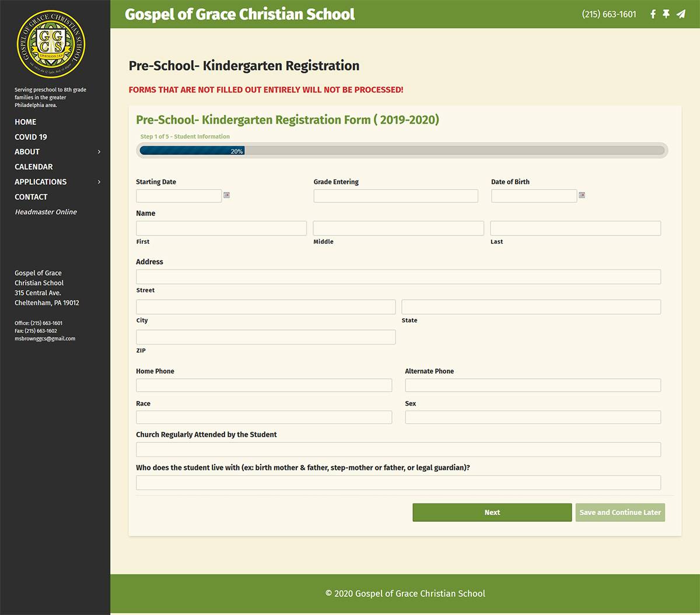
Task: Click the 20% form progress bar
Action: [402, 151]
